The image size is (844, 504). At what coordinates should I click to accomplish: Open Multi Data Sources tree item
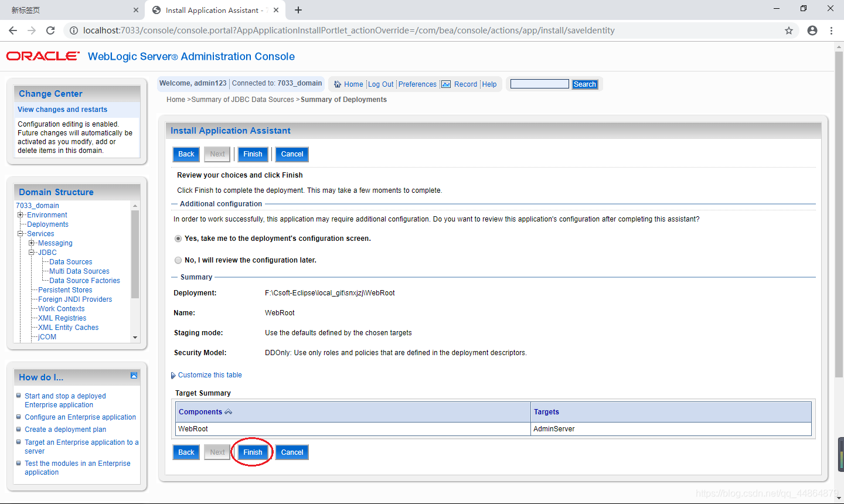79,271
